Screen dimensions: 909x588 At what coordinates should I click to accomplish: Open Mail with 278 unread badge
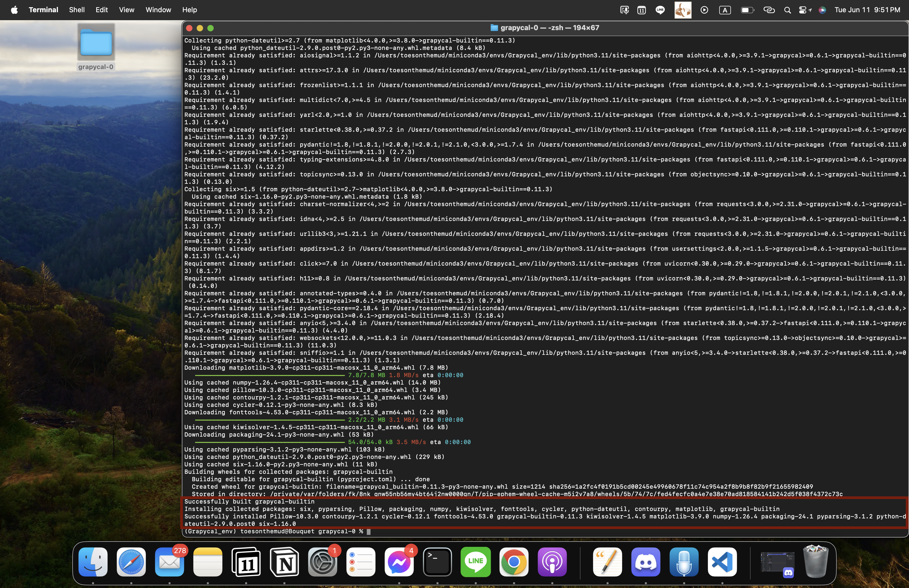(169, 562)
